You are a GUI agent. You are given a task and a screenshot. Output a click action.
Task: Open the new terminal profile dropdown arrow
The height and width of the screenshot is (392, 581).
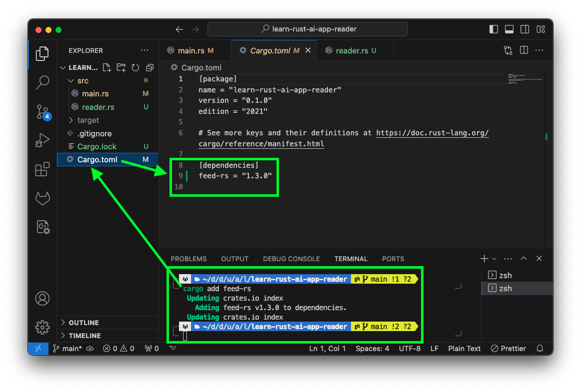494,259
